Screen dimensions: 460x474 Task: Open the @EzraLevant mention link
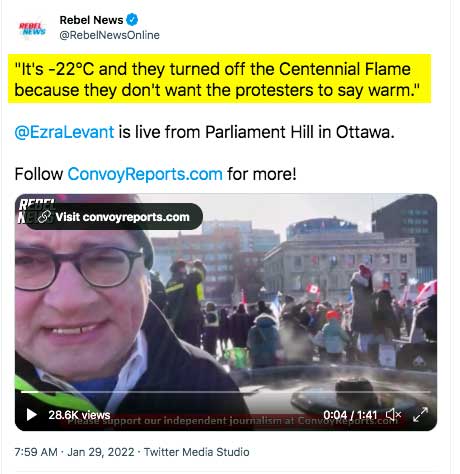click(64, 132)
